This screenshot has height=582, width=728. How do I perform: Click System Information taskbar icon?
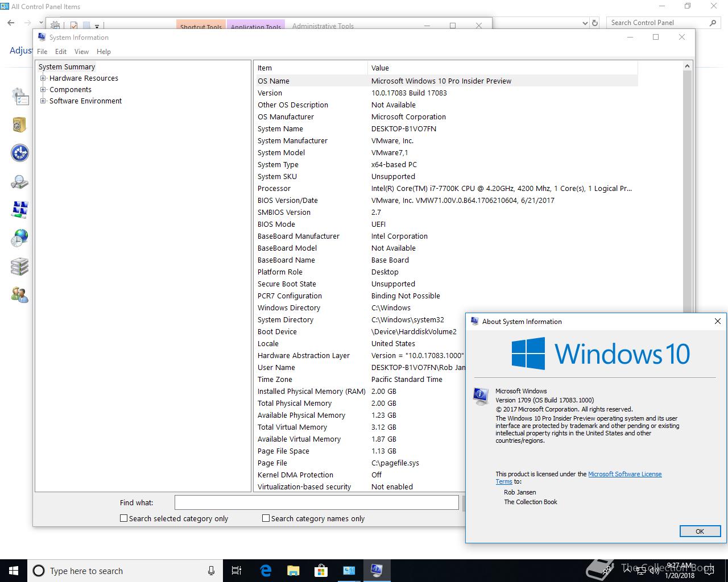coord(377,571)
